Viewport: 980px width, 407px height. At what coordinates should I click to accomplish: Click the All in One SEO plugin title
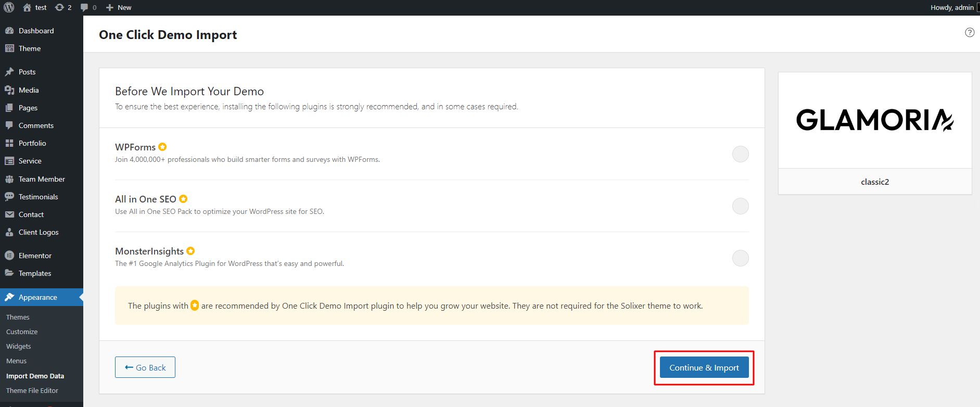(x=146, y=199)
